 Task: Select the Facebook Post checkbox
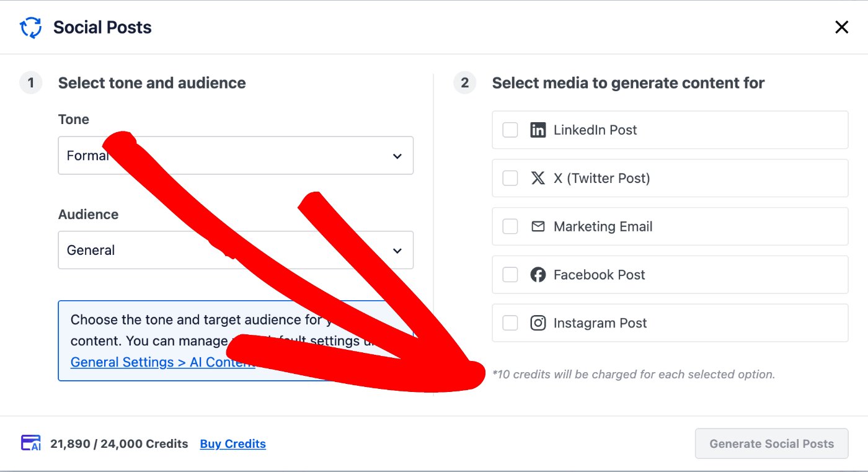[x=510, y=275]
